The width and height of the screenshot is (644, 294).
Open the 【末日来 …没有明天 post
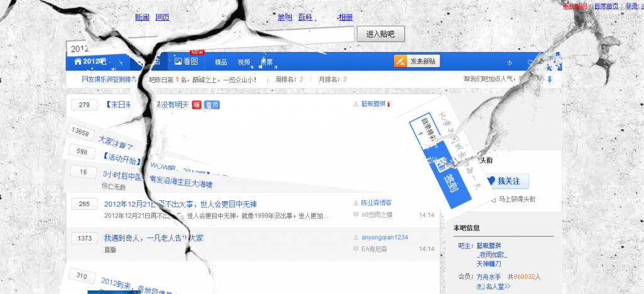[147, 105]
